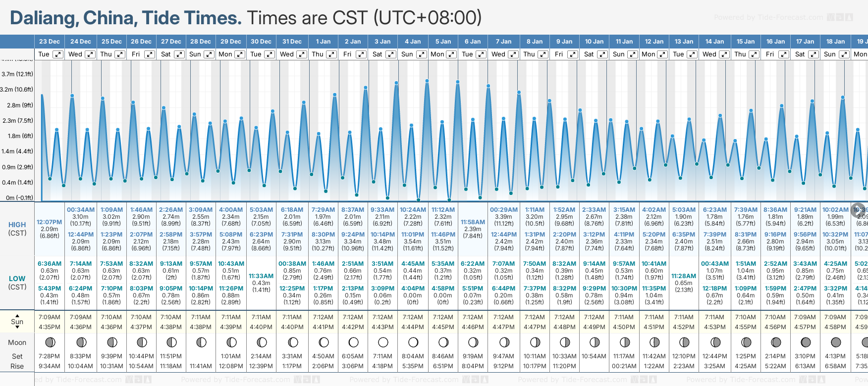
Task: Click the expand icon beside Thu 1 Jan
Action: pos(331,54)
